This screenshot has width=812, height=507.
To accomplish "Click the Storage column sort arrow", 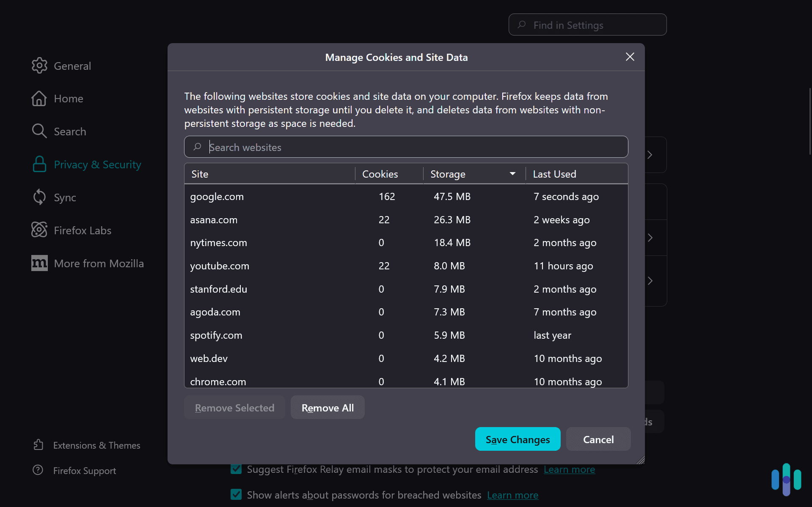I will (512, 173).
